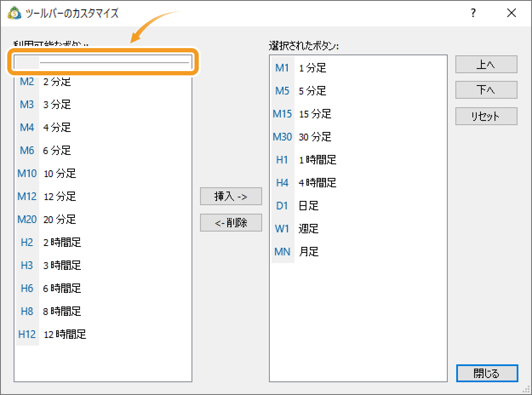Click the M12 timeframe icon

27,196
